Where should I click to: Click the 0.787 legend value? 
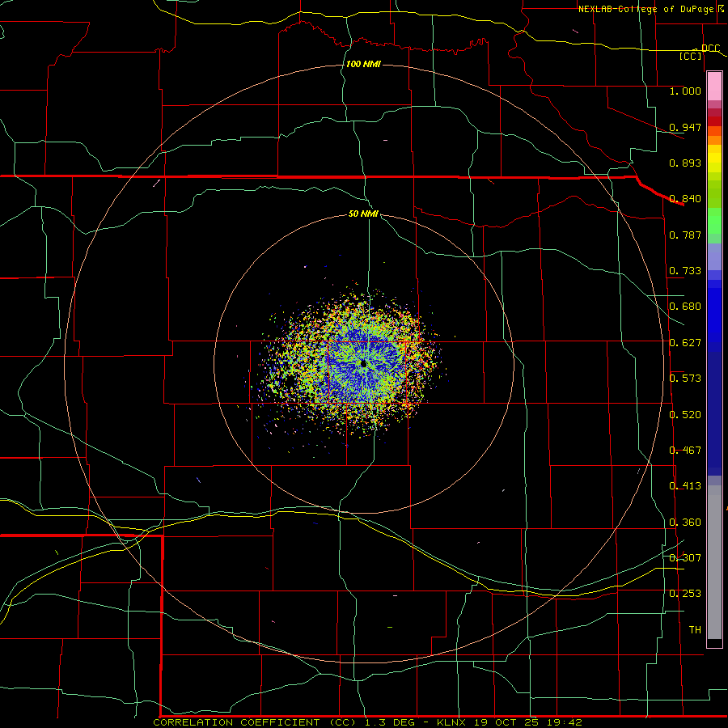(x=685, y=235)
